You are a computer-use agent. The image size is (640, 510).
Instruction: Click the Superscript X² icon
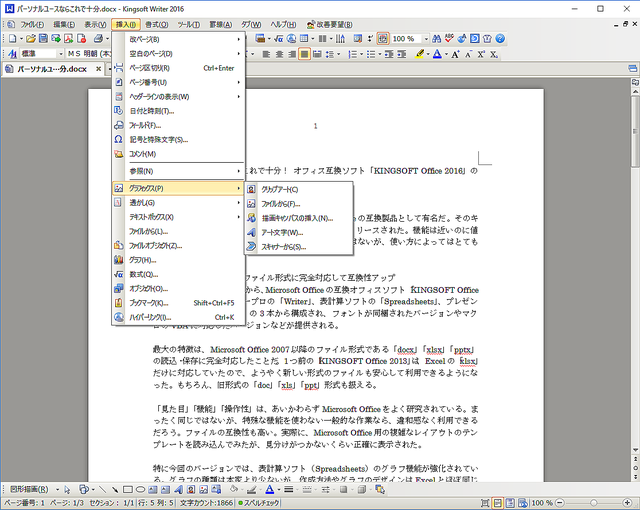[481, 54]
